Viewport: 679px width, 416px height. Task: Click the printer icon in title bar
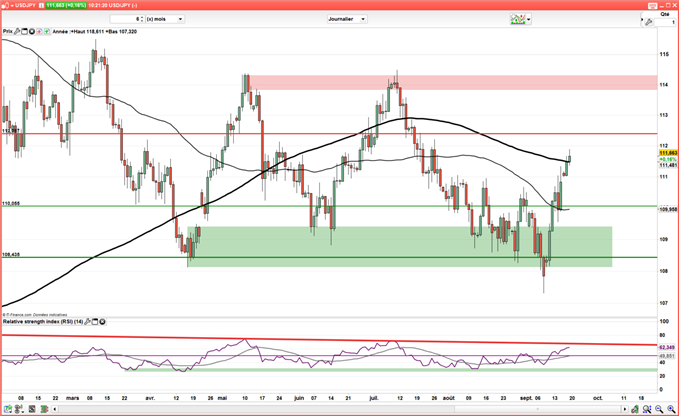click(653, 5)
